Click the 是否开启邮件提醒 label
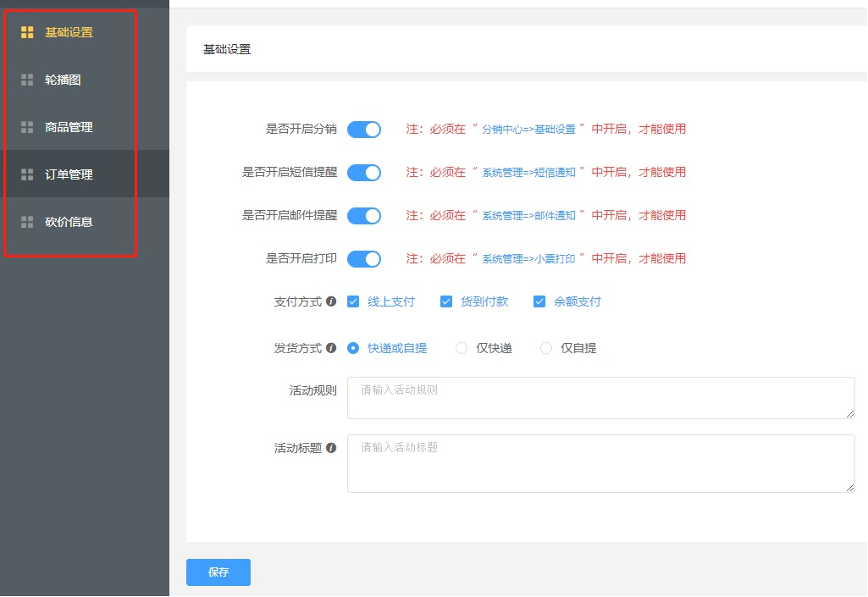Screen dimensions: 868x597 pos(290,215)
